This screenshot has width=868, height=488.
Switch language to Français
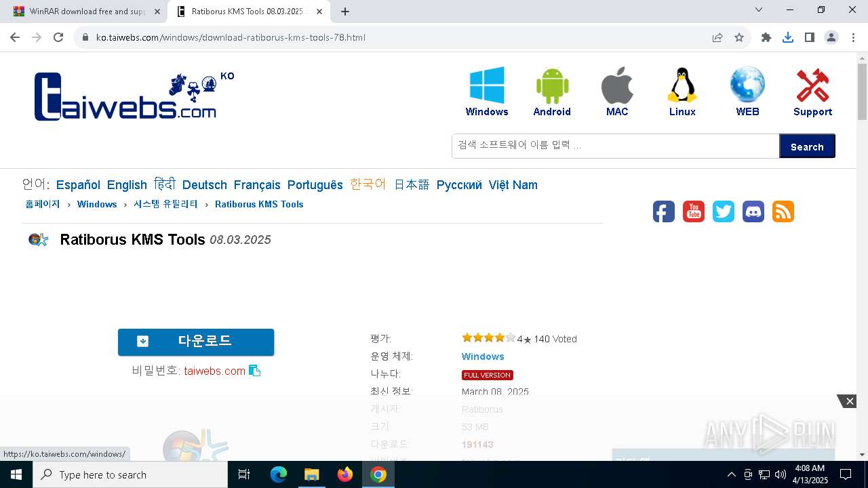pyautogui.click(x=257, y=185)
